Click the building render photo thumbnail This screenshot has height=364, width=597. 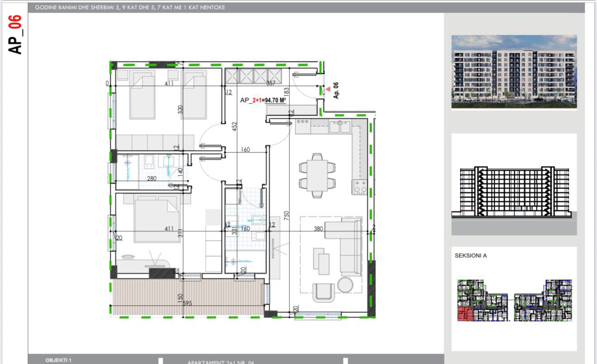pos(514,72)
